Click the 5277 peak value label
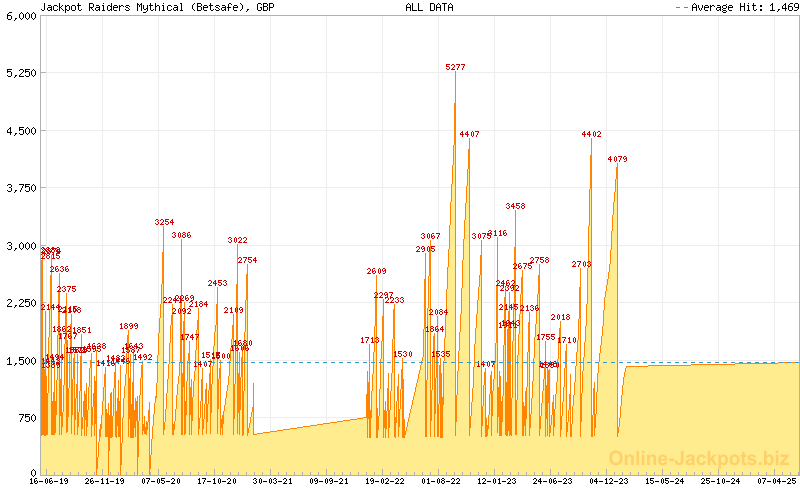Image resolution: width=800 pixels, height=490 pixels. tap(455, 67)
